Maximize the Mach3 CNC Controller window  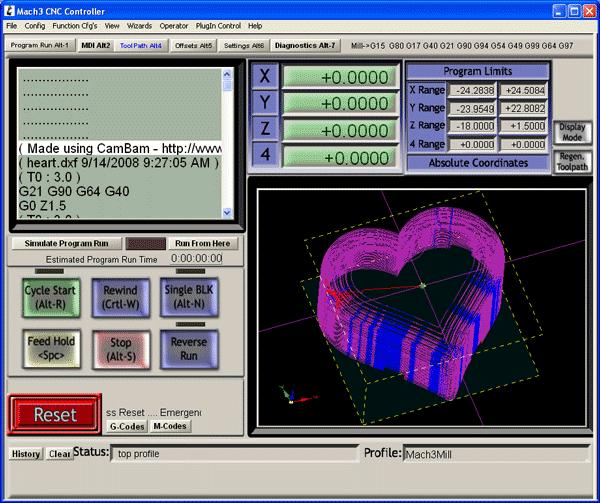(574, 11)
